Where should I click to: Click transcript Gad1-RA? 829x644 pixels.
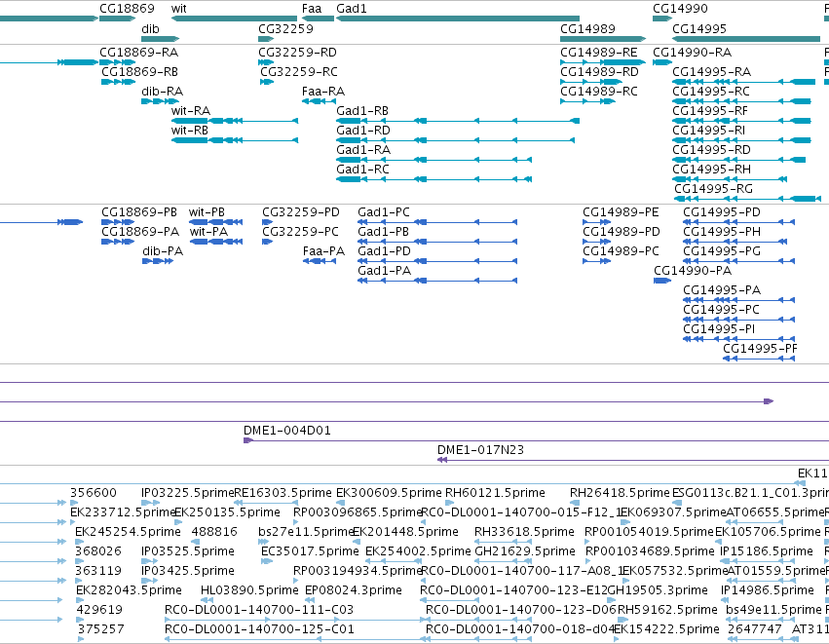tap(363, 150)
